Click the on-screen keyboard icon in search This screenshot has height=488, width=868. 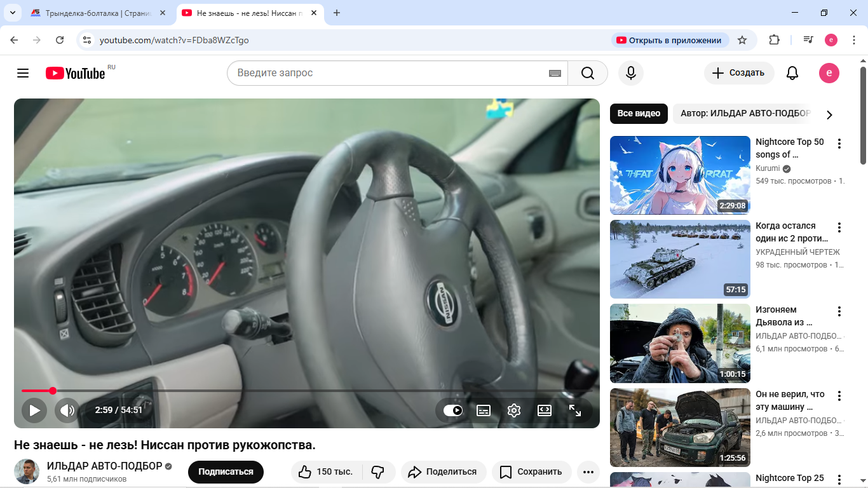click(x=555, y=73)
